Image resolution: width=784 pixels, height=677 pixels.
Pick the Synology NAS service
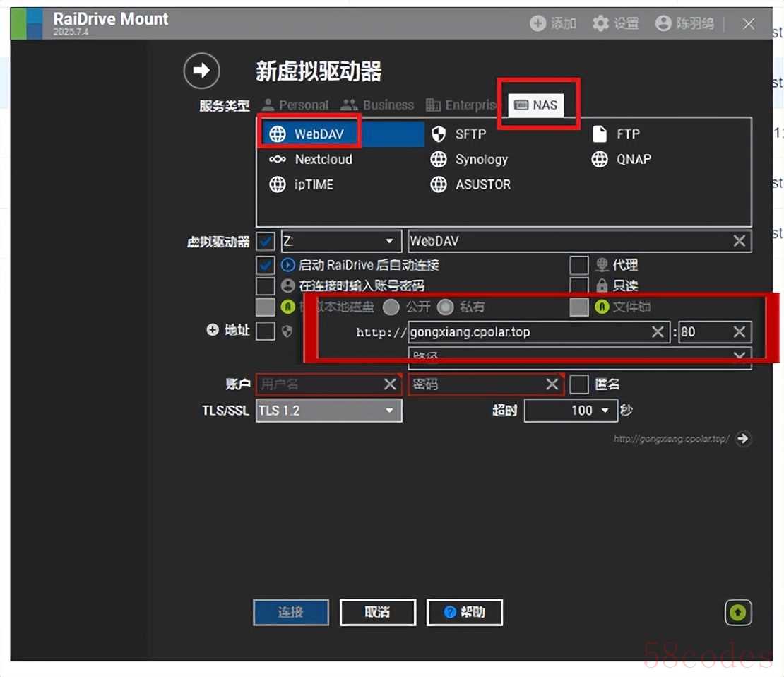[470, 160]
